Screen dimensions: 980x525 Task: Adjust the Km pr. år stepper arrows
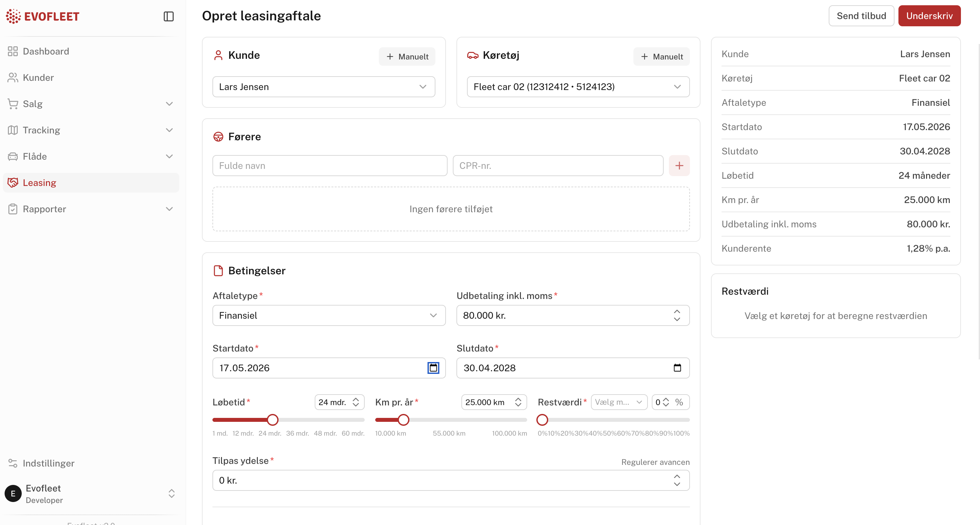click(x=518, y=402)
